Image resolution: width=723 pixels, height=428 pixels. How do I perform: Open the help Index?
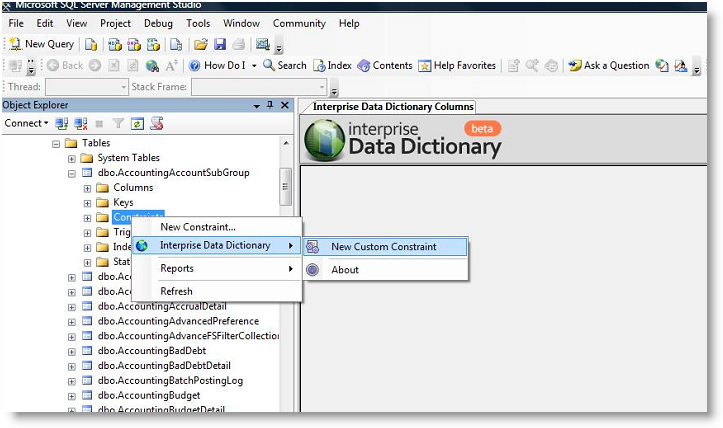tap(332, 66)
